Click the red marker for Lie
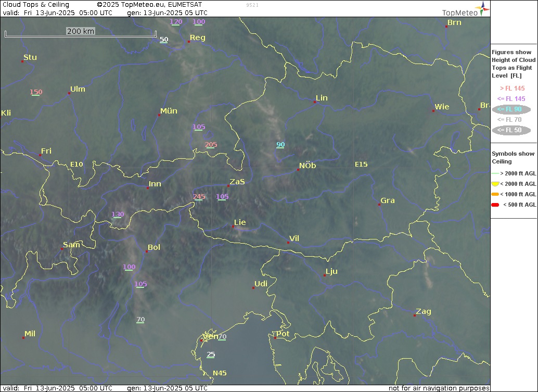538x392 pixels. [233, 226]
